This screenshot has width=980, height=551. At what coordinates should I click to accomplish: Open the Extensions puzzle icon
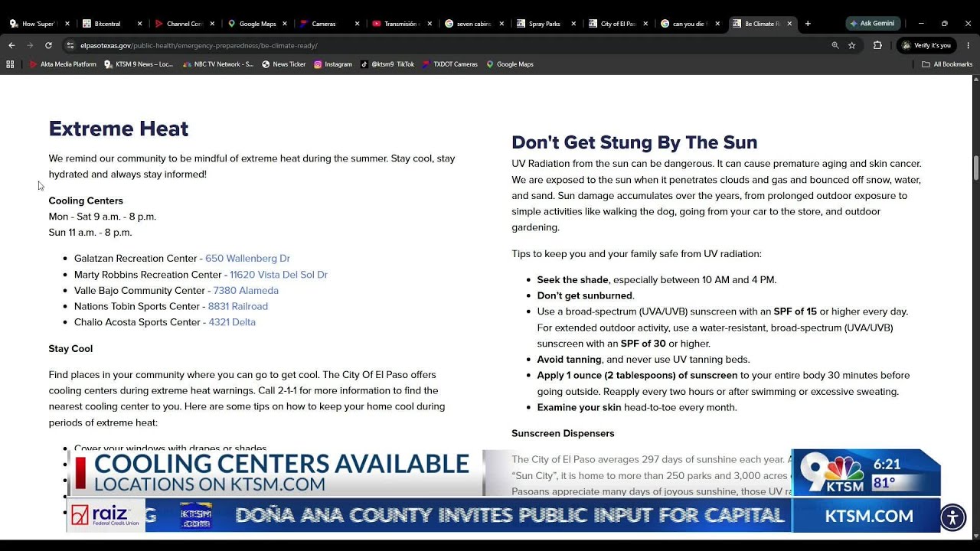point(877,45)
